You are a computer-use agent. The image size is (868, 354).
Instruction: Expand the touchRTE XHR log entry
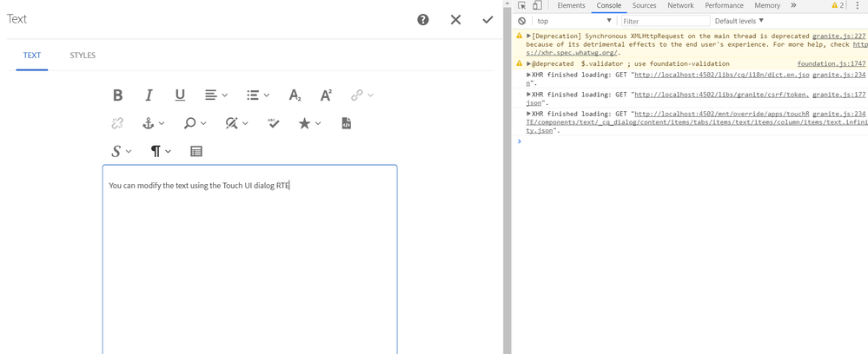coord(528,114)
